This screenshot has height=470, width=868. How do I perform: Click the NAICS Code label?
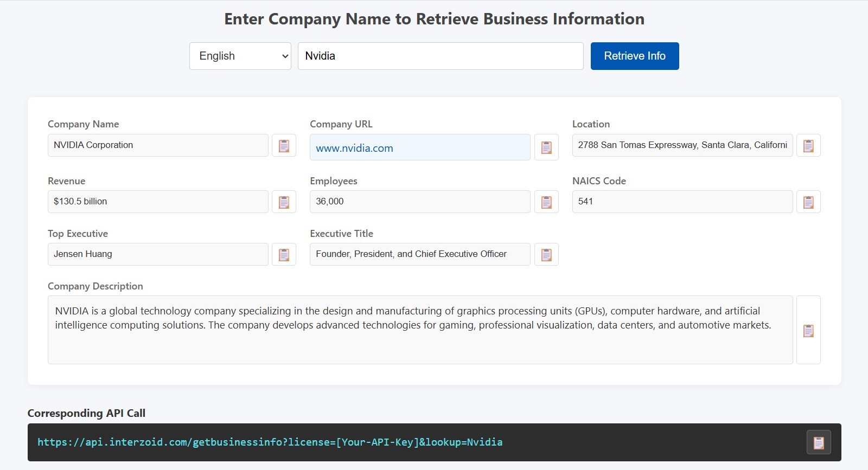pos(599,181)
